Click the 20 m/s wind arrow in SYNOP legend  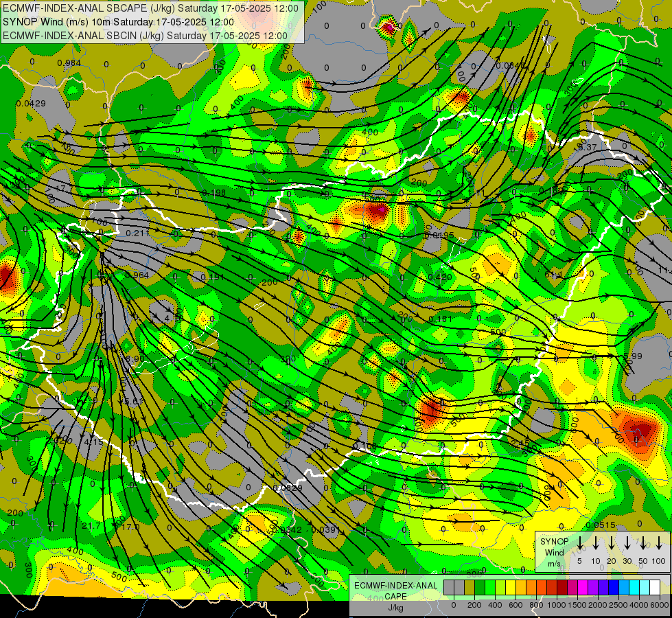tap(611, 543)
